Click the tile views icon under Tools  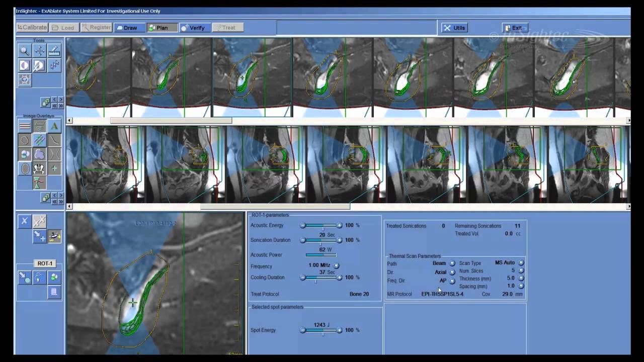46,103
